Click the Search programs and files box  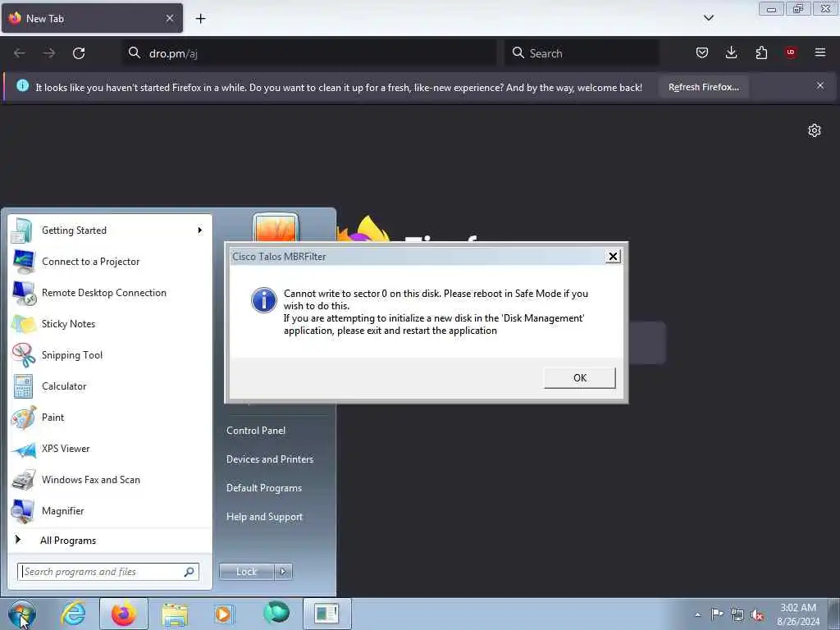coord(107,572)
